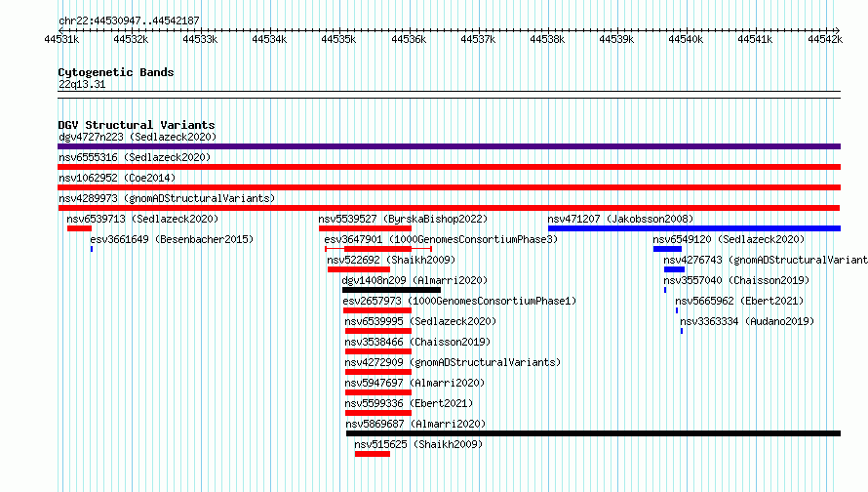The height and width of the screenshot is (492, 868).
Task: Click the DGV Structural Variants track title
Action: point(137,125)
